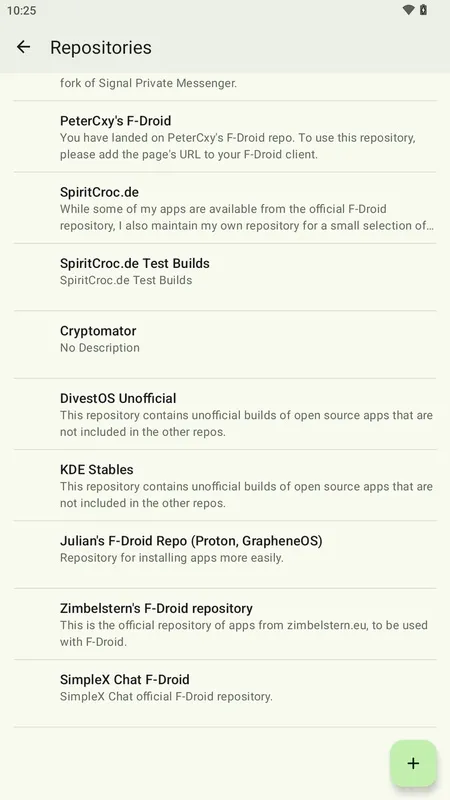Image resolution: width=450 pixels, height=800 pixels.
Task: Open SimpleX Chat F-Droid repository
Action: (x=225, y=693)
